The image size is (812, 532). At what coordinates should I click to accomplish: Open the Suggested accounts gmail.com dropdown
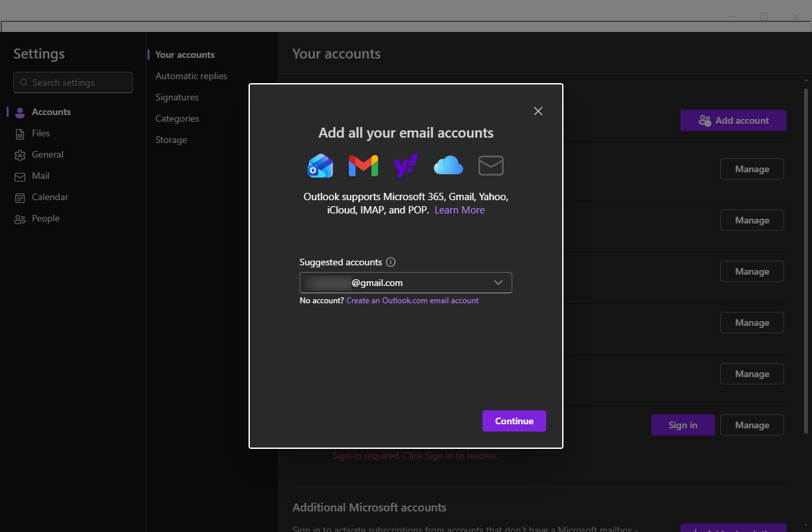coord(406,283)
